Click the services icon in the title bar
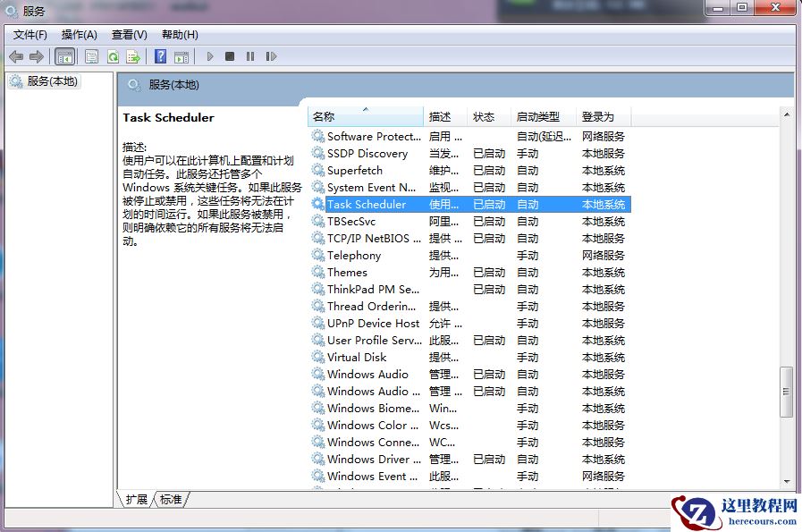This screenshot has height=532, width=802. [x=12, y=10]
